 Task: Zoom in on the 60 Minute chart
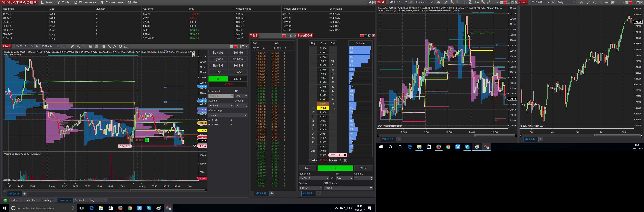[452, 2]
